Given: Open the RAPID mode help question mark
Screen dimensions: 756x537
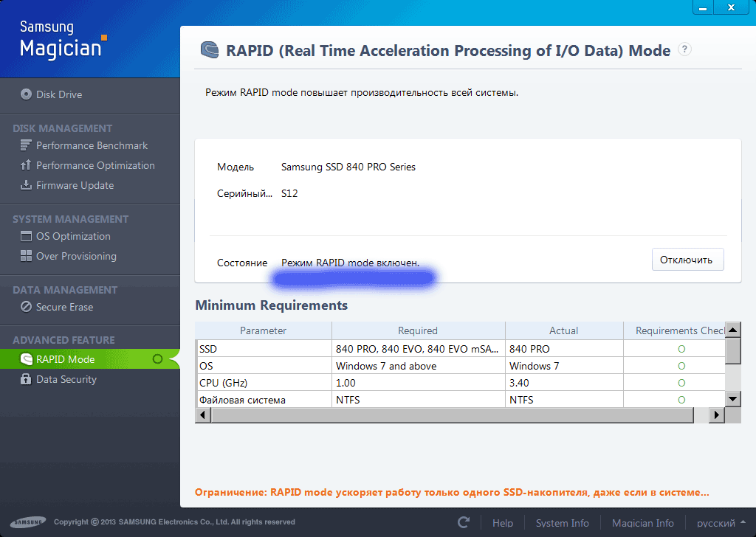Looking at the screenshot, I should tap(684, 49).
